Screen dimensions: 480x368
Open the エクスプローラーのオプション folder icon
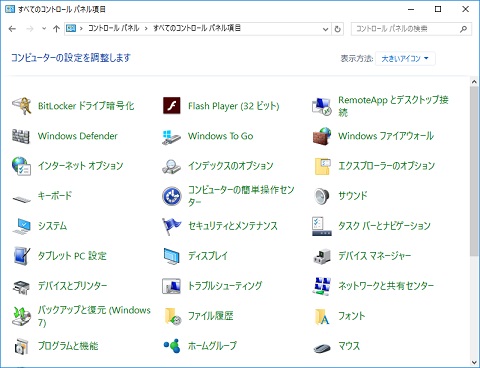[x=322, y=166]
